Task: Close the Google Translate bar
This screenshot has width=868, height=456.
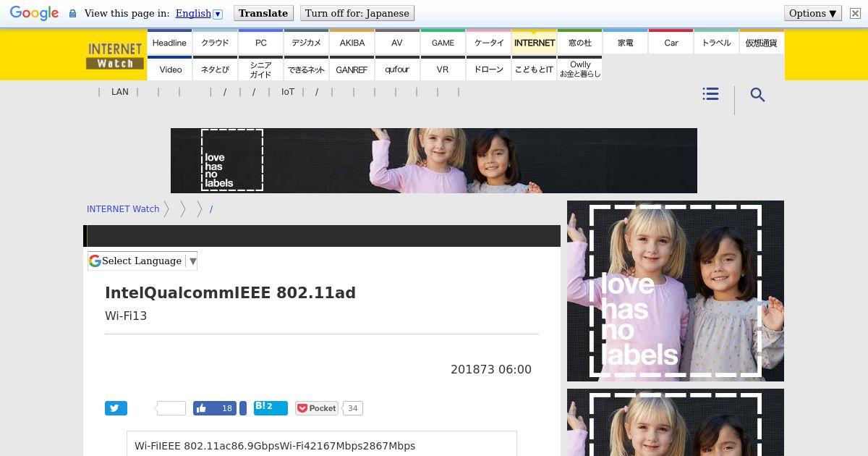Action: (854, 13)
